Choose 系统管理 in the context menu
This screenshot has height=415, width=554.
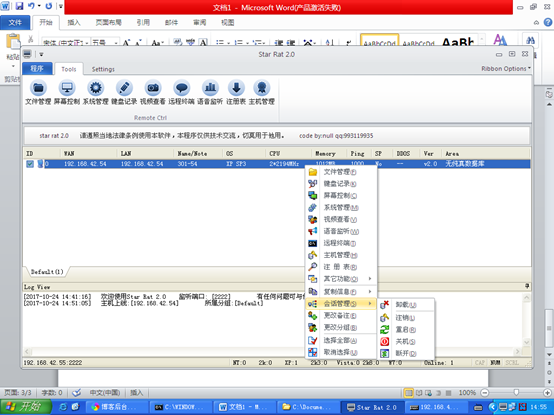coord(341,208)
